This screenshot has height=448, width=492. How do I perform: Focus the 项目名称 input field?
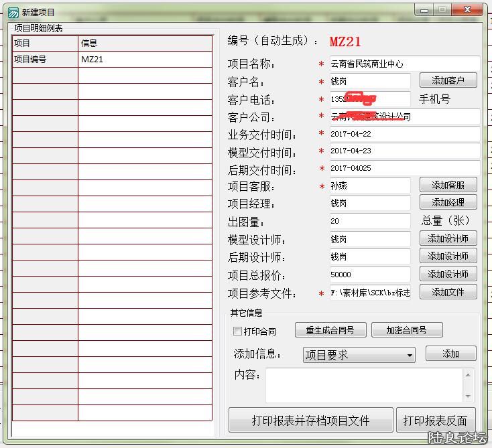pos(404,64)
